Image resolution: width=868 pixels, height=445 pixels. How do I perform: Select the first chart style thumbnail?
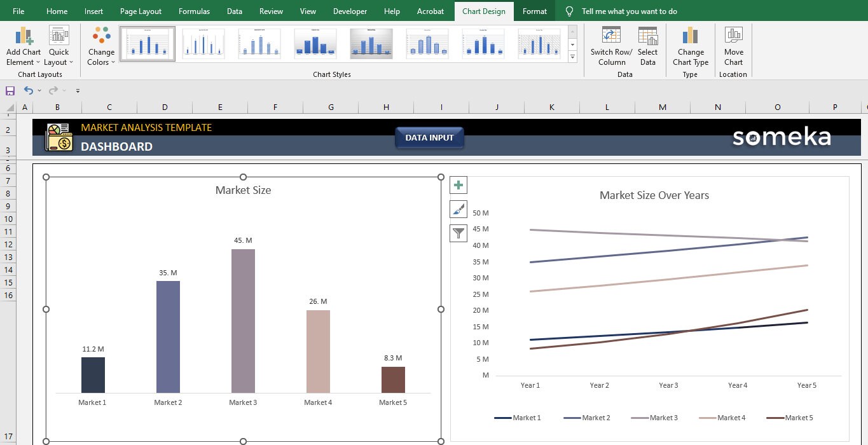pos(147,43)
